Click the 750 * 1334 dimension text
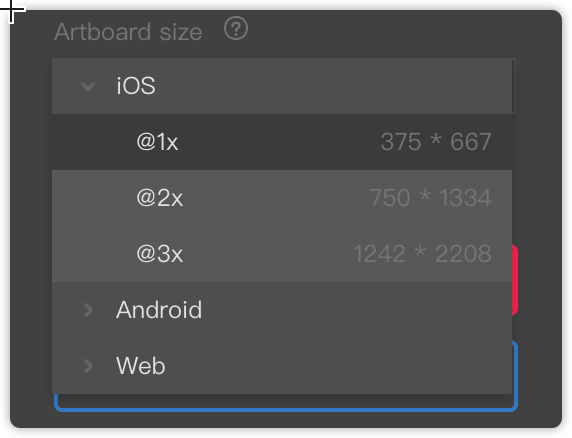The image size is (572, 438). click(430, 198)
